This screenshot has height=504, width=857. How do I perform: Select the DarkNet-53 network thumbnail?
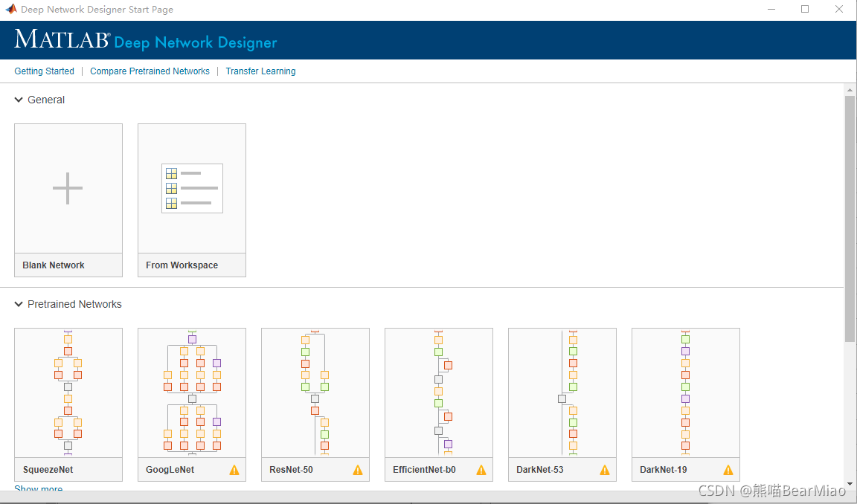(x=562, y=392)
